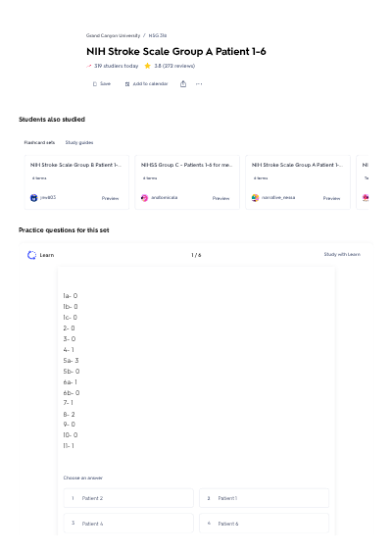Choose answer option Patient 6
392x554 pixels.
(x=265, y=524)
